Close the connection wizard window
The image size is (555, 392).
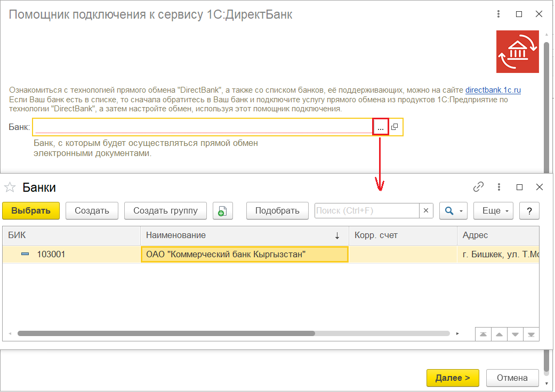point(538,14)
